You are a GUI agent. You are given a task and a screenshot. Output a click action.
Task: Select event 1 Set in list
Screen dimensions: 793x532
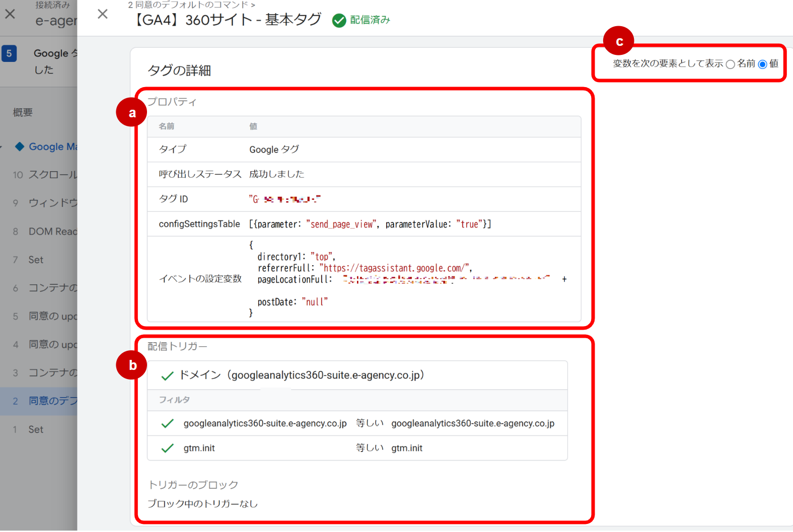[x=35, y=429]
